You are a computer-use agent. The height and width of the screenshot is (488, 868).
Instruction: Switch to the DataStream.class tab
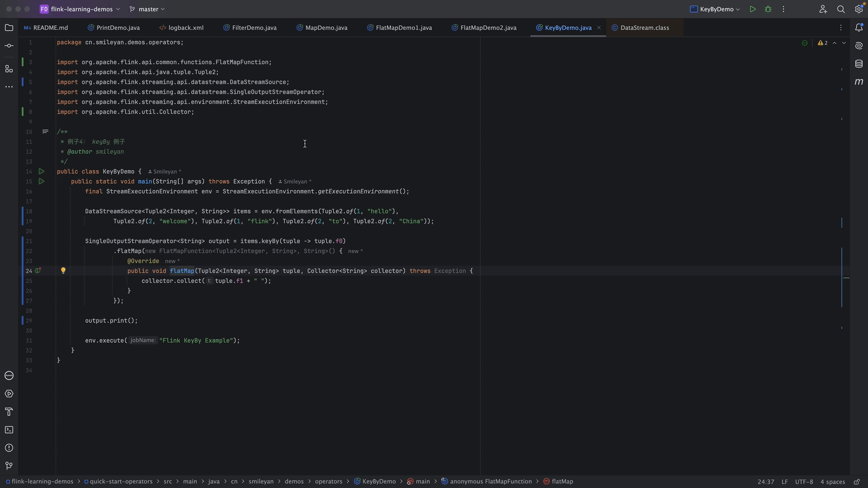644,28
